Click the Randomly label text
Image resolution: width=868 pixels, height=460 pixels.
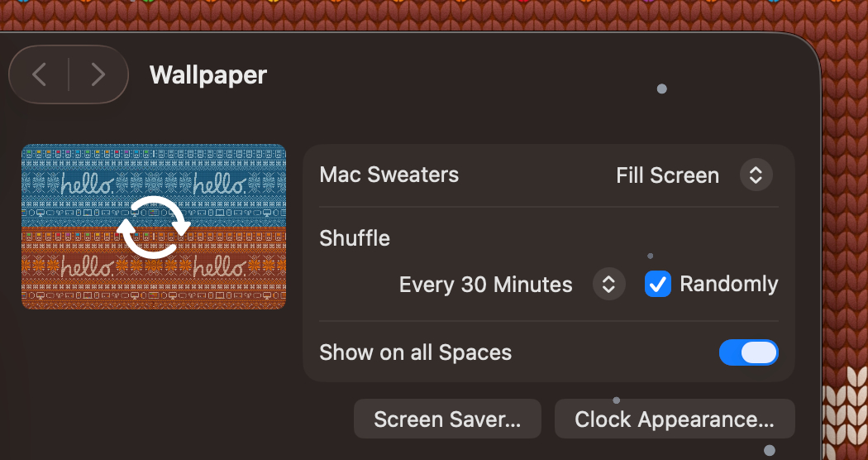pos(728,285)
